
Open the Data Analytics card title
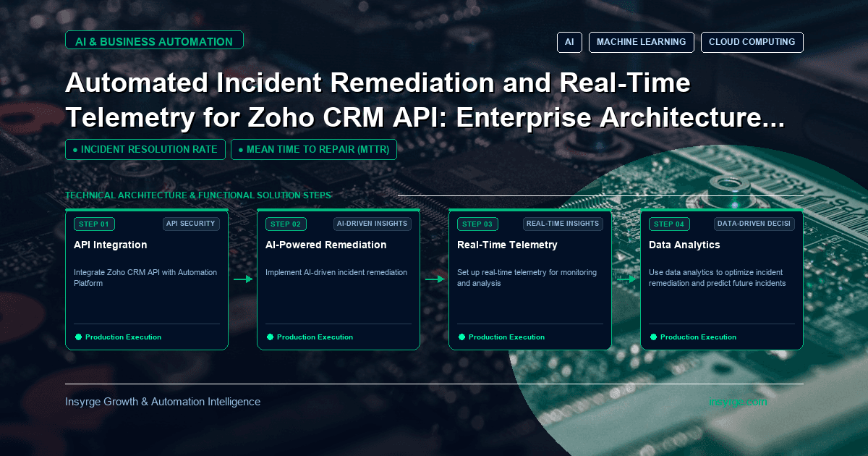coord(684,245)
